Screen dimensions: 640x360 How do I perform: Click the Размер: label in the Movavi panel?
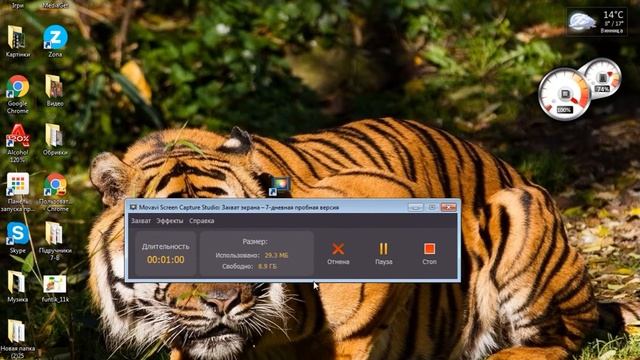(255, 242)
